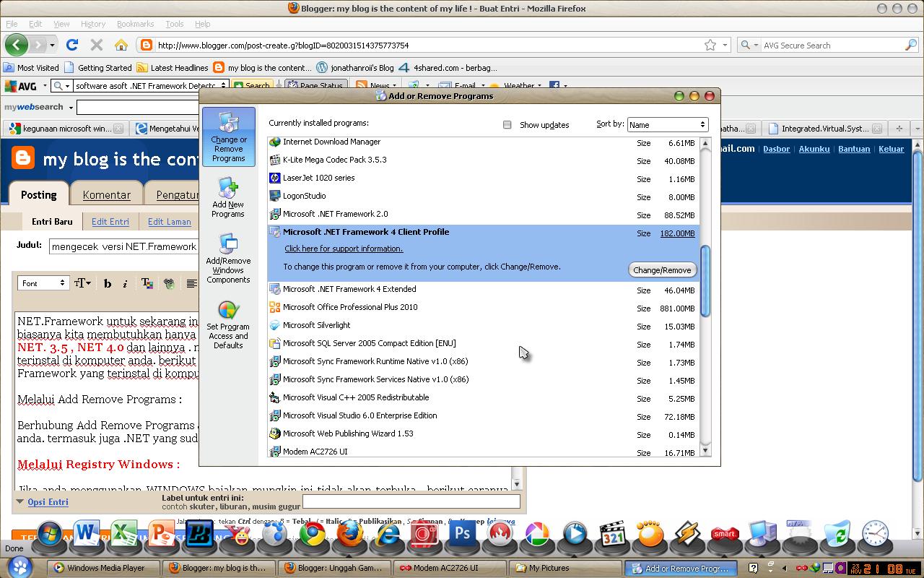The width and height of the screenshot is (924, 578).
Task: Open Font dropdown in Blogger editor
Action: tap(43, 283)
